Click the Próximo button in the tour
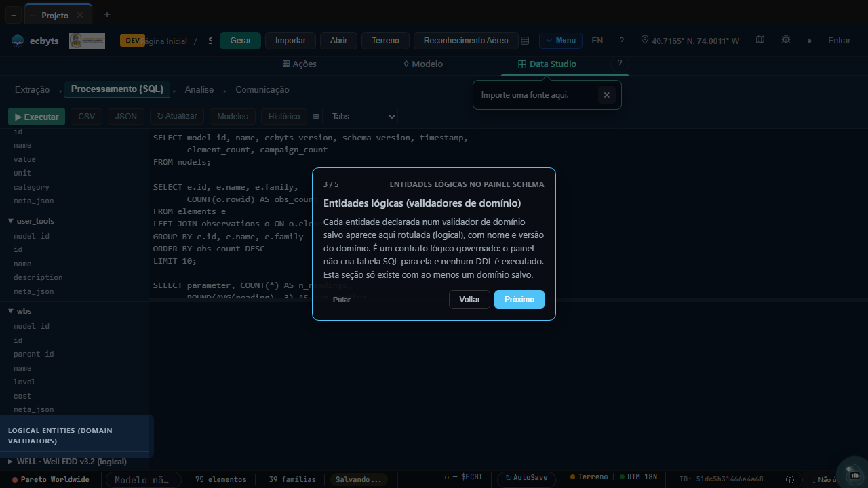Screen dimensions: 868x488 519,300
